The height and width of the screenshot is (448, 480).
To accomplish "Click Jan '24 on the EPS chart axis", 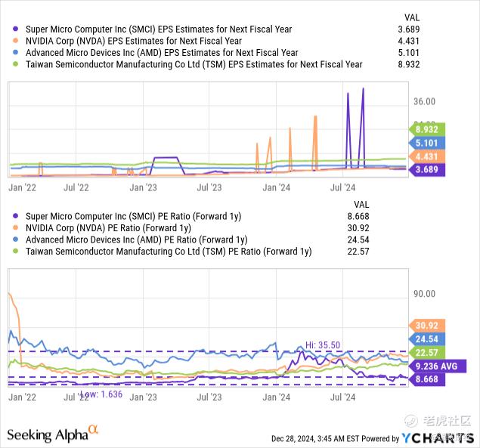I will pos(277,187).
